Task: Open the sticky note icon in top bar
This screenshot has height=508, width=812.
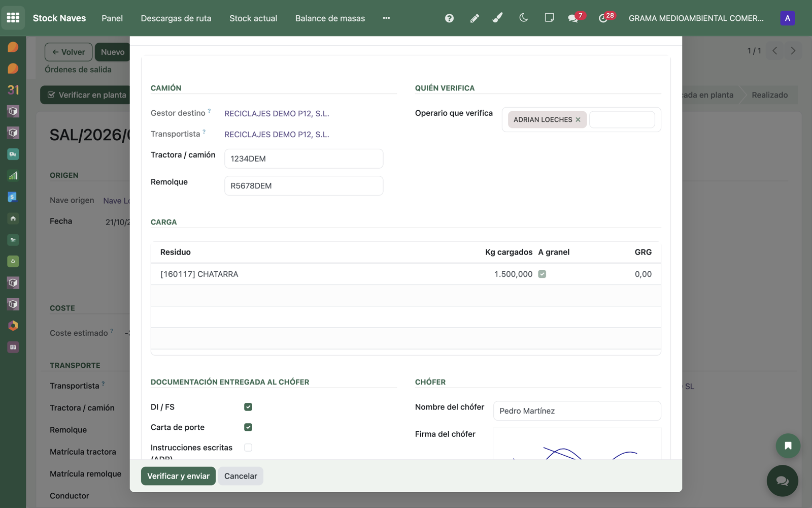Action: click(x=549, y=18)
